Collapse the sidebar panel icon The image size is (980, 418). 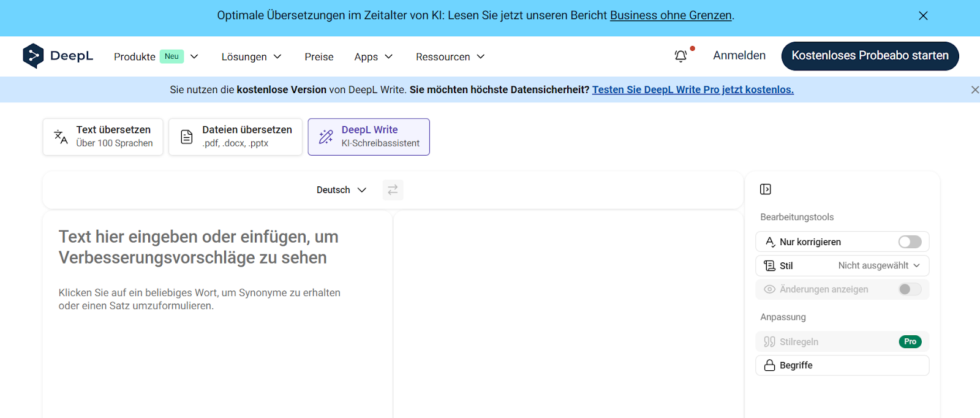tap(765, 189)
